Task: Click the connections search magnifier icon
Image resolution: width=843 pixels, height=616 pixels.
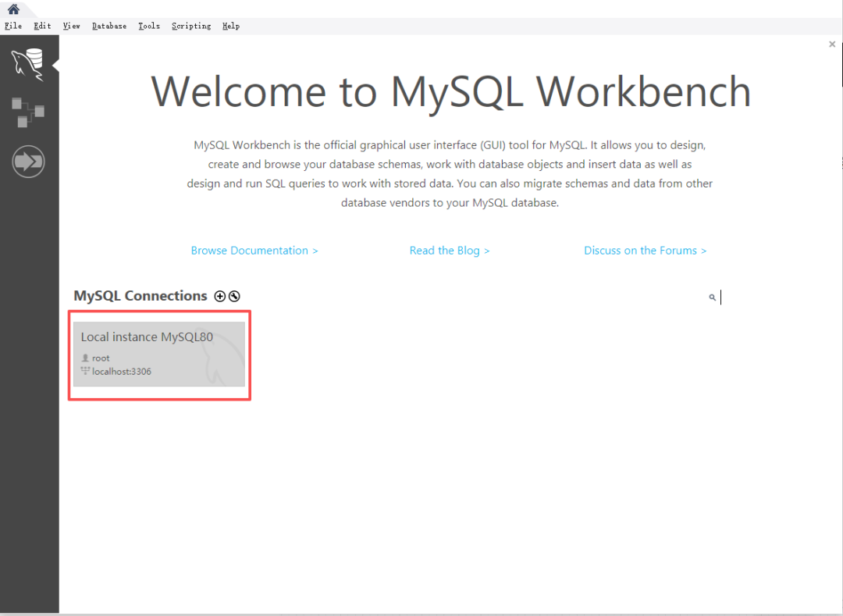Action: (713, 297)
